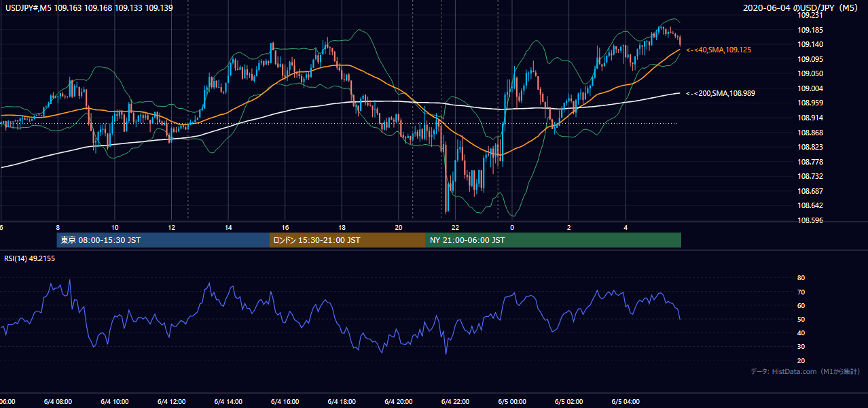Click the 6/4 16:00 date label
Screen dimensions: 868x408
pyautogui.click(x=285, y=402)
